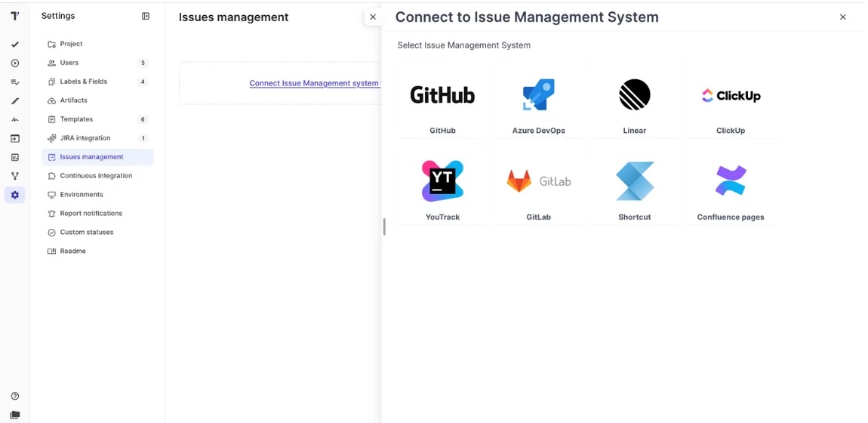The height and width of the screenshot is (423, 868).
Task: Click the JIRA integration count badge 1
Action: tap(143, 138)
